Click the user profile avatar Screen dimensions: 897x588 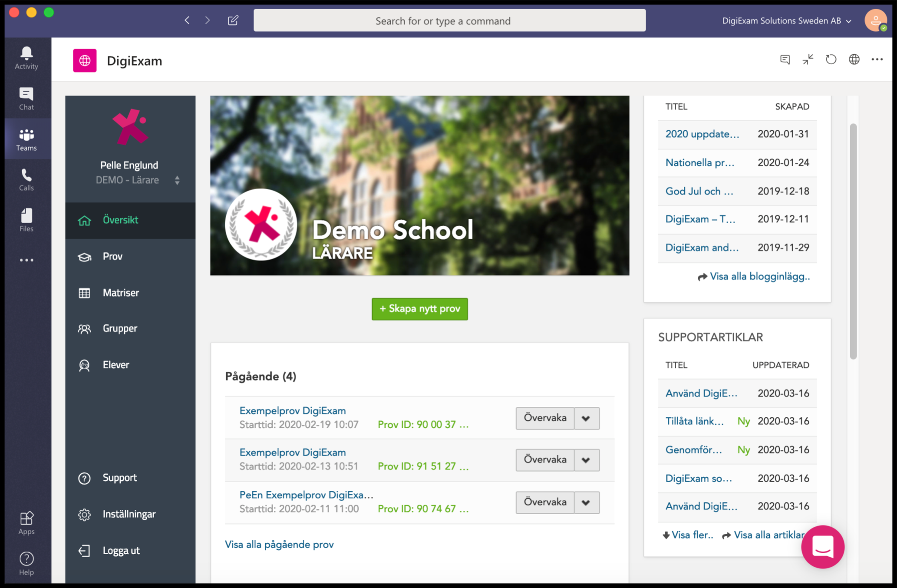(875, 20)
